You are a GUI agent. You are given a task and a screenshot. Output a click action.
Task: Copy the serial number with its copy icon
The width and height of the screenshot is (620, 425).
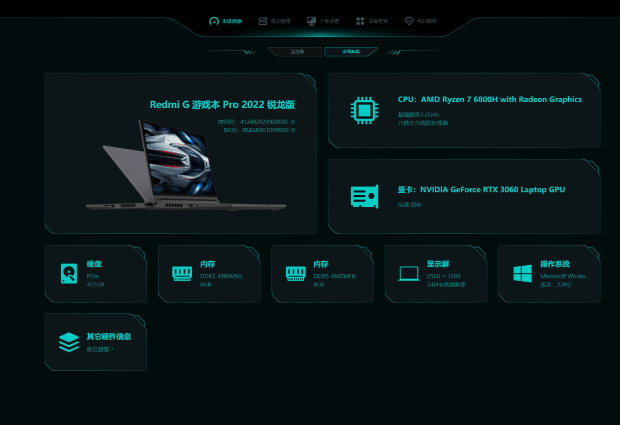293,122
